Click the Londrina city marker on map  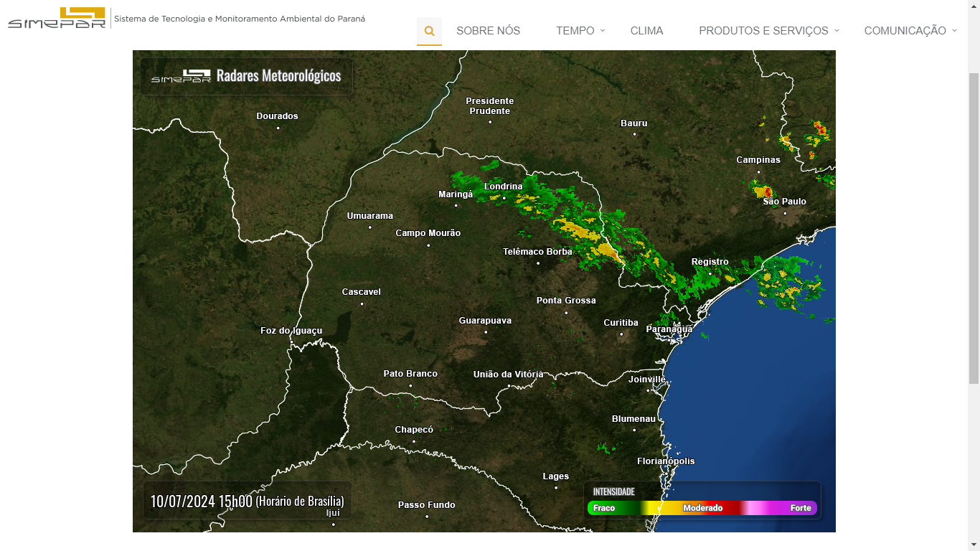(504, 198)
